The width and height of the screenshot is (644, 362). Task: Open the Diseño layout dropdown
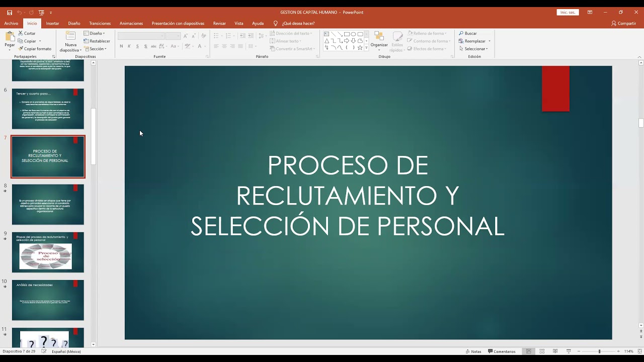pos(94,33)
